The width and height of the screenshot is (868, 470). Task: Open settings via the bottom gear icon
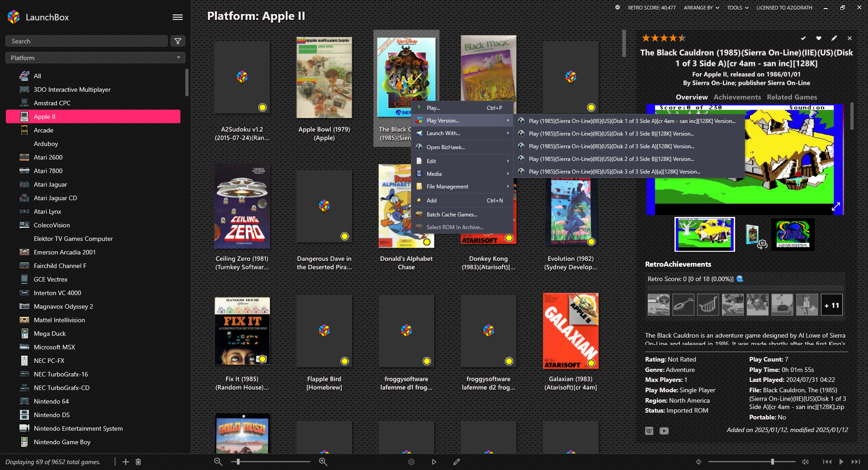click(x=411, y=462)
